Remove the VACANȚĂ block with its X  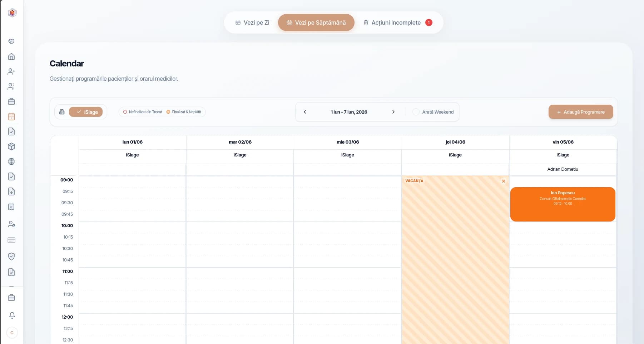pyautogui.click(x=504, y=181)
